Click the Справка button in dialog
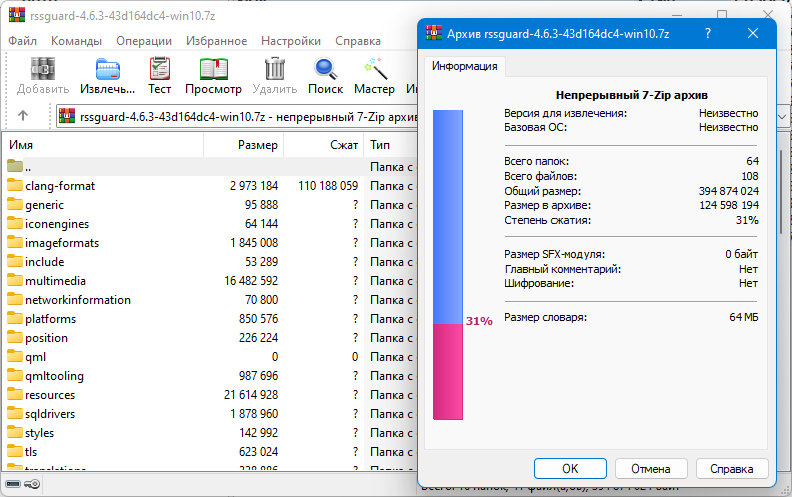Image resolution: width=792 pixels, height=497 pixels. (x=732, y=469)
